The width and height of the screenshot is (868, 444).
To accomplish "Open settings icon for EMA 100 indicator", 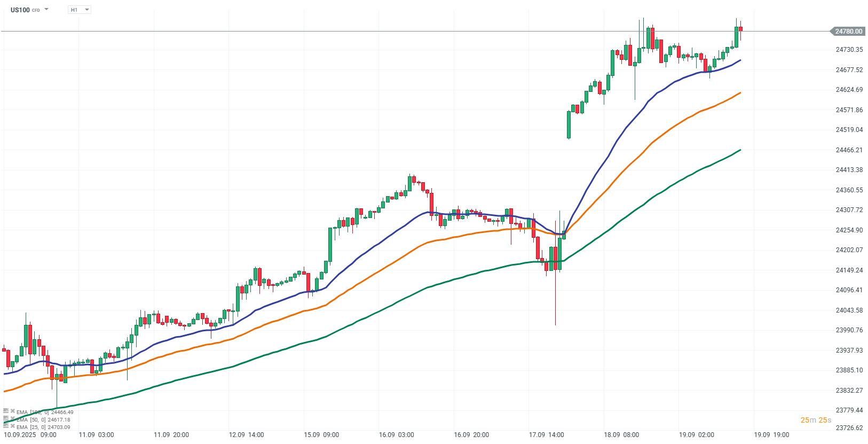I will pyautogui.click(x=6, y=411).
